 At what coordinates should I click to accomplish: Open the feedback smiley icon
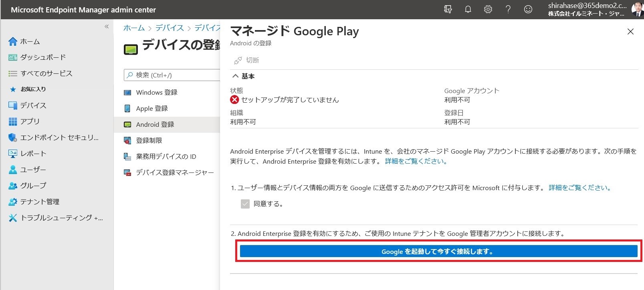[528, 9]
